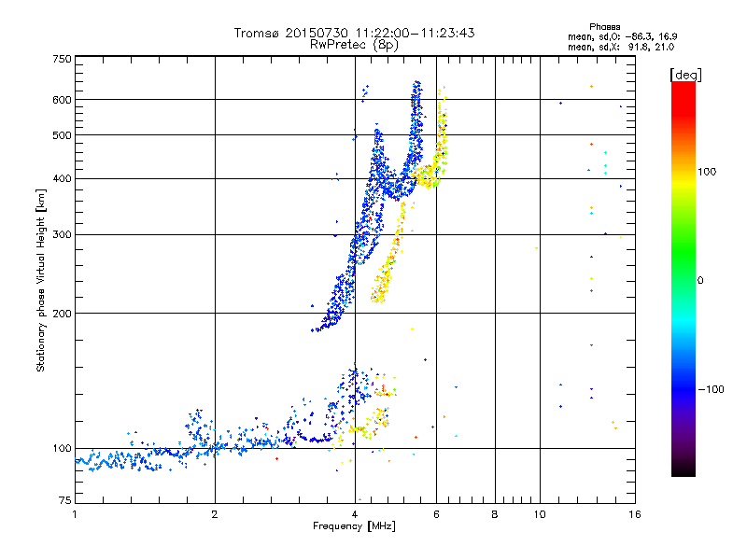Screen dimensions: 747x560
Task: Click the '750' tick label on the height axis
Action: (62, 59)
